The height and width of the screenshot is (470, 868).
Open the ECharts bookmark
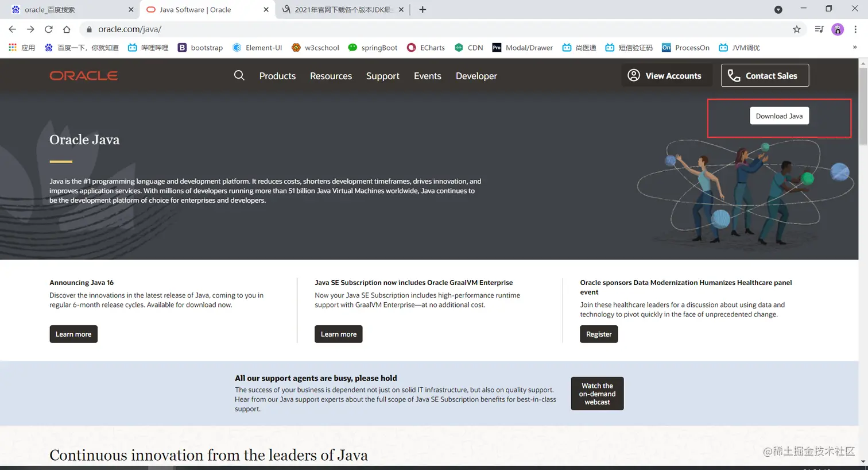point(426,48)
